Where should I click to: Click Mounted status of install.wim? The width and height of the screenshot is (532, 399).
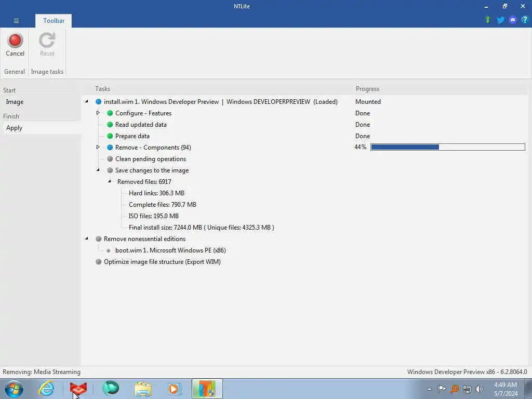pos(368,102)
